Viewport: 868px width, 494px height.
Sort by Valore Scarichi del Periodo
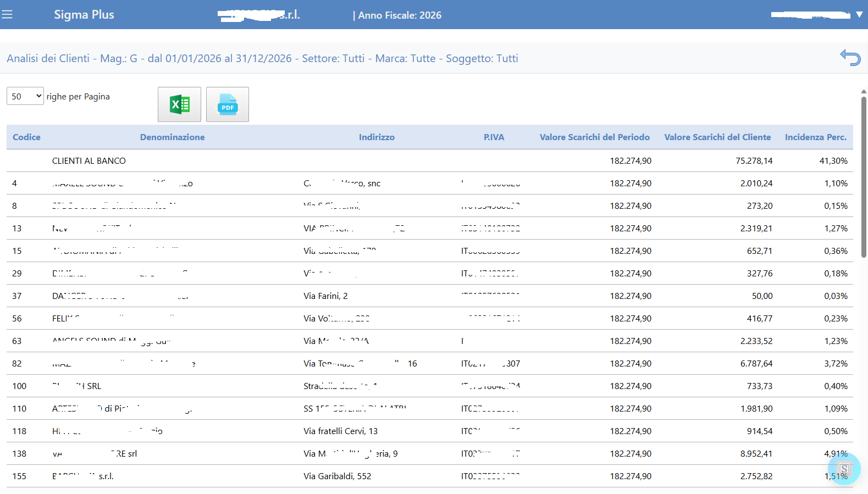[594, 137]
